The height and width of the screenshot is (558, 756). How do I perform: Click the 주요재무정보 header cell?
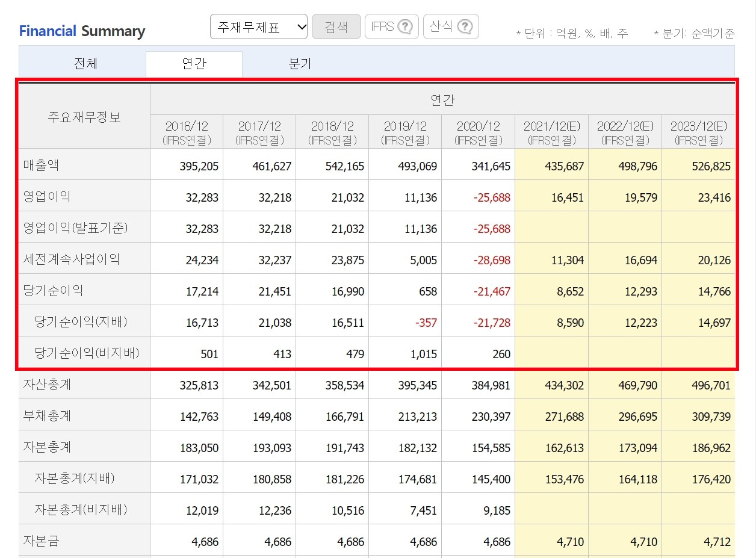[x=84, y=117]
